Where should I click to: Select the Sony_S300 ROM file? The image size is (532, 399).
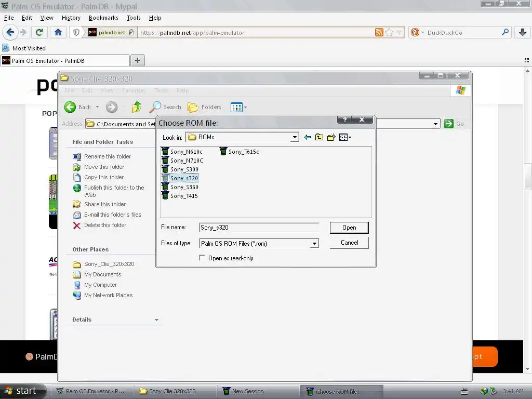click(x=180, y=169)
